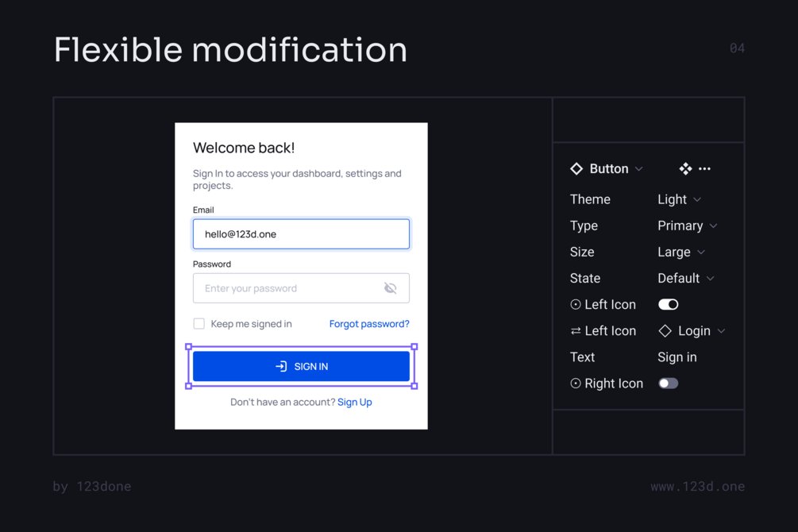
Task: Check the Keep me signed in checkbox
Action: click(199, 324)
